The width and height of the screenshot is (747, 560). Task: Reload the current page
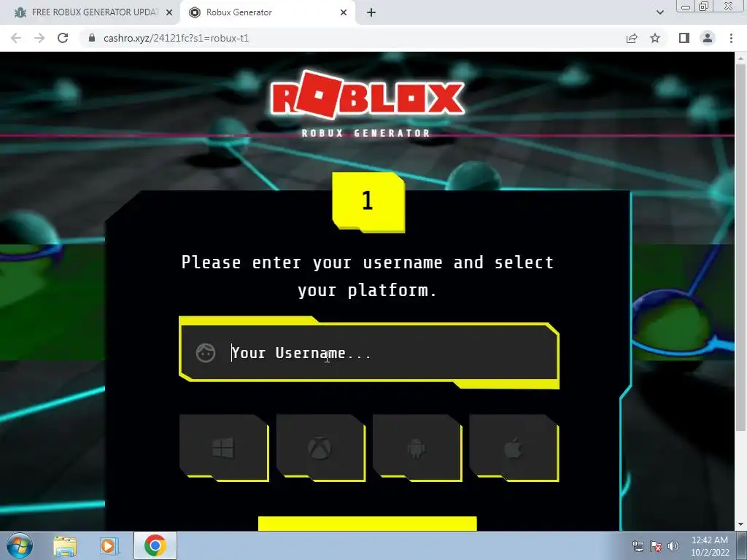pyautogui.click(x=63, y=38)
